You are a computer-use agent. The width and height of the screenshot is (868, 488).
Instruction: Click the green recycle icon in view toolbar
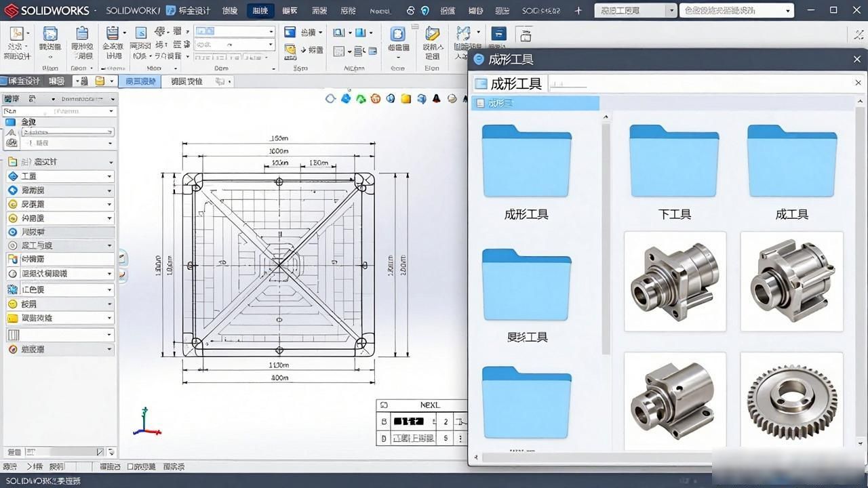pyautogui.click(x=361, y=98)
